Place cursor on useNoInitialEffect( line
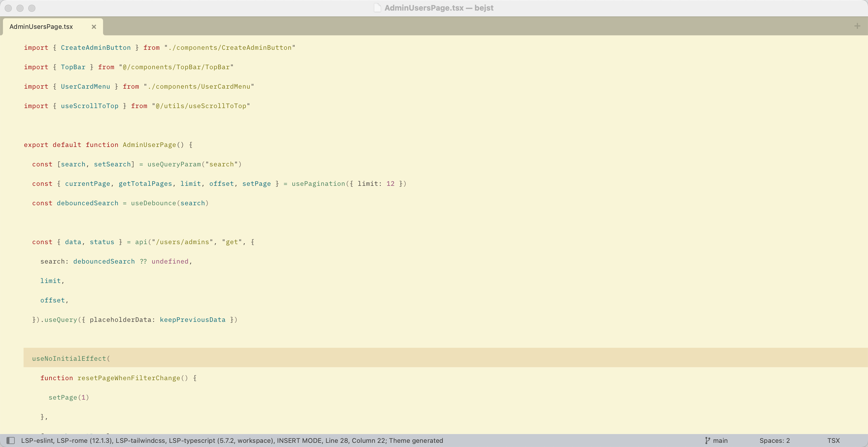868x447 pixels. tap(445, 358)
